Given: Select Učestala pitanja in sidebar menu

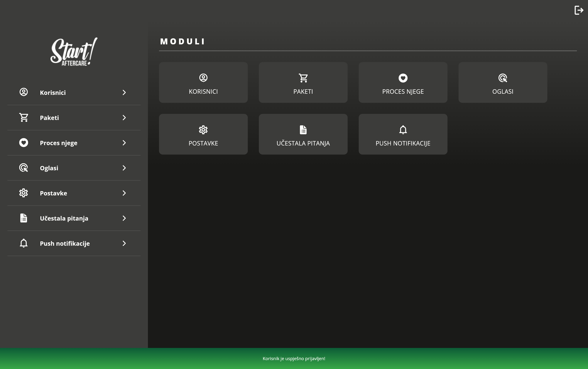Looking at the screenshot, I should tap(64, 218).
